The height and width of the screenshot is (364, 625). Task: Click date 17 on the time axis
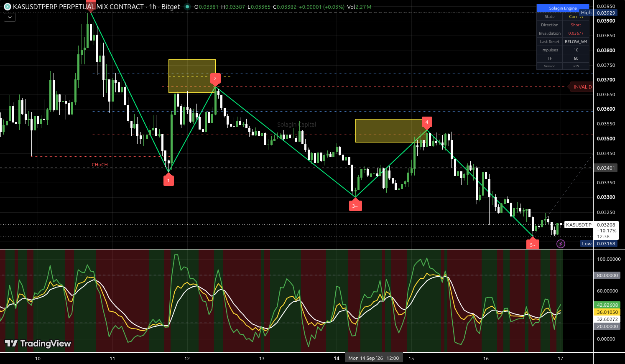coord(561,359)
